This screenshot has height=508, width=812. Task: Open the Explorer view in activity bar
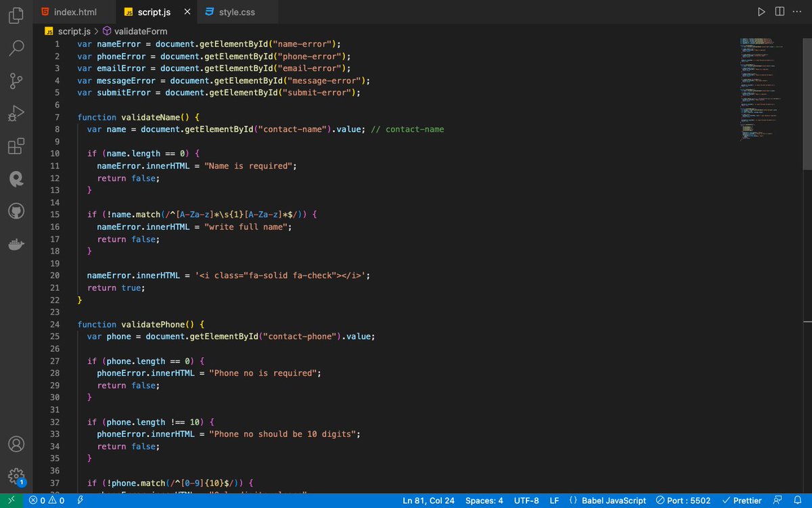(x=16, y=16)
